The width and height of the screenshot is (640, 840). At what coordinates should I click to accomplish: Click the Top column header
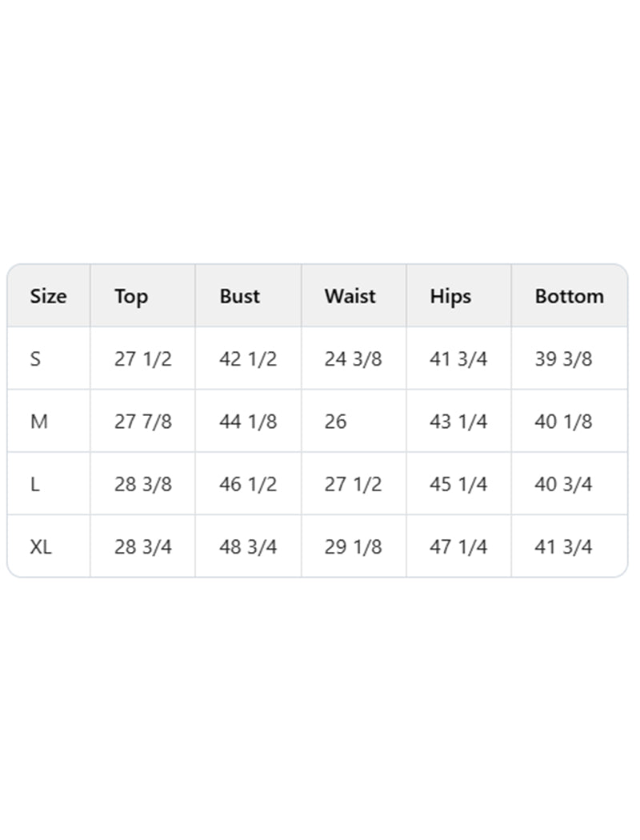pyautogui.click(x=131, y=296)
